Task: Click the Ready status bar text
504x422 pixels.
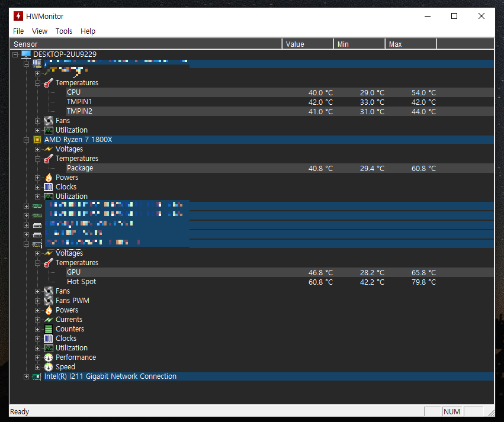Action: 20,412
